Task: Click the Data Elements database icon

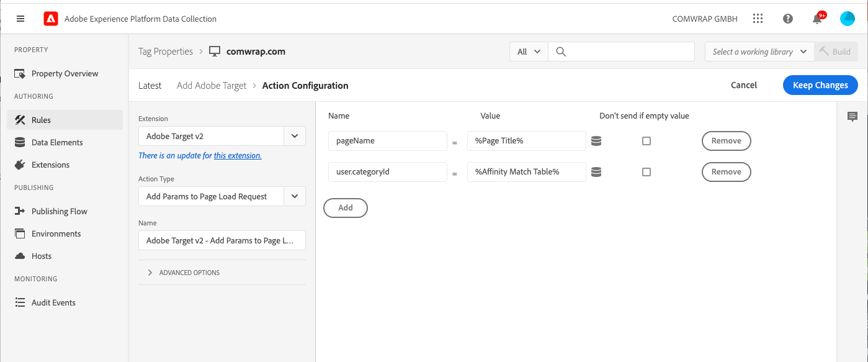Action: point(20,142)
